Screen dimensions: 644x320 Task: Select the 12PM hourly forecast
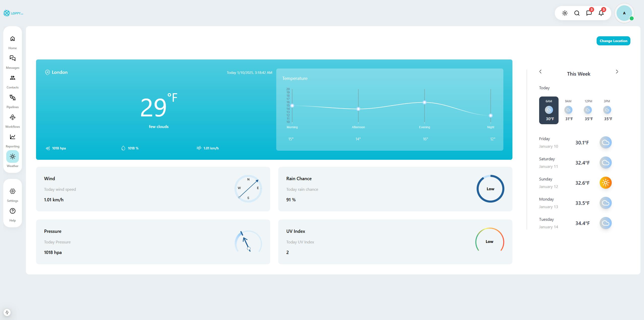coord(588,110)
